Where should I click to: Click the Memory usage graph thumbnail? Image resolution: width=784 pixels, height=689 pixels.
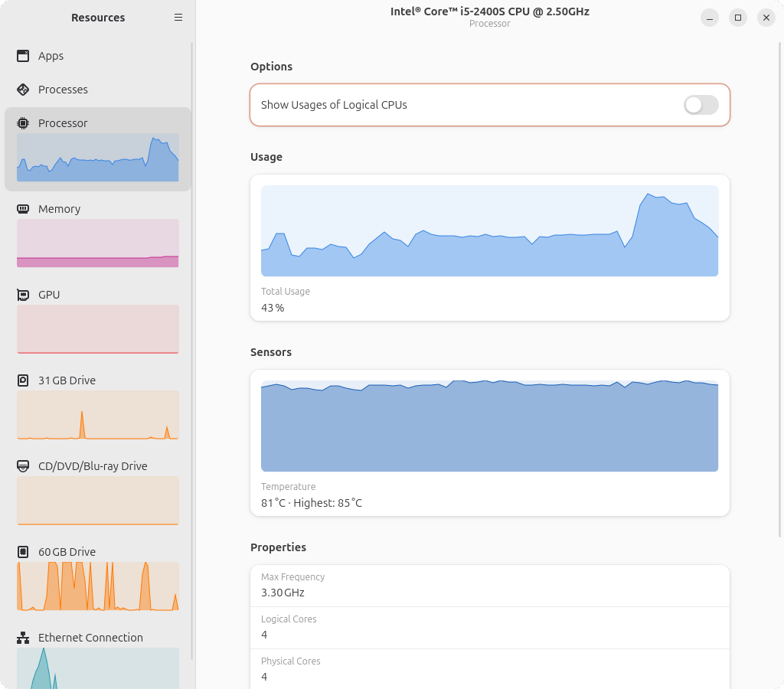click(x=98, y=243)
